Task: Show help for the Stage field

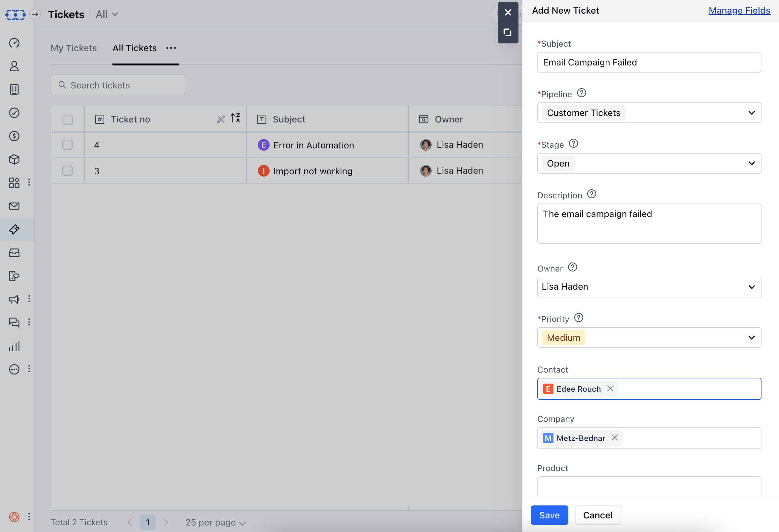Action: click(x=574, y=144)
